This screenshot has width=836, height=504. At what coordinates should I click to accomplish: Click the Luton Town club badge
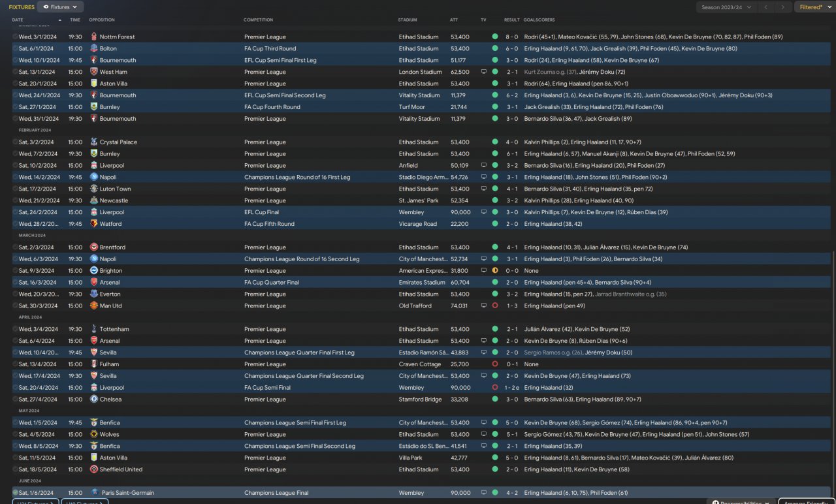point(94,189)
